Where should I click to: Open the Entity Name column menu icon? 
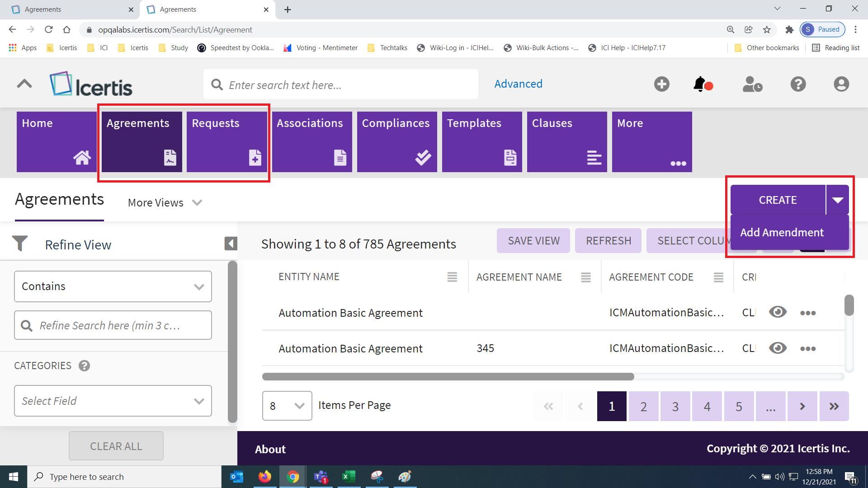(x=452, y=277)
